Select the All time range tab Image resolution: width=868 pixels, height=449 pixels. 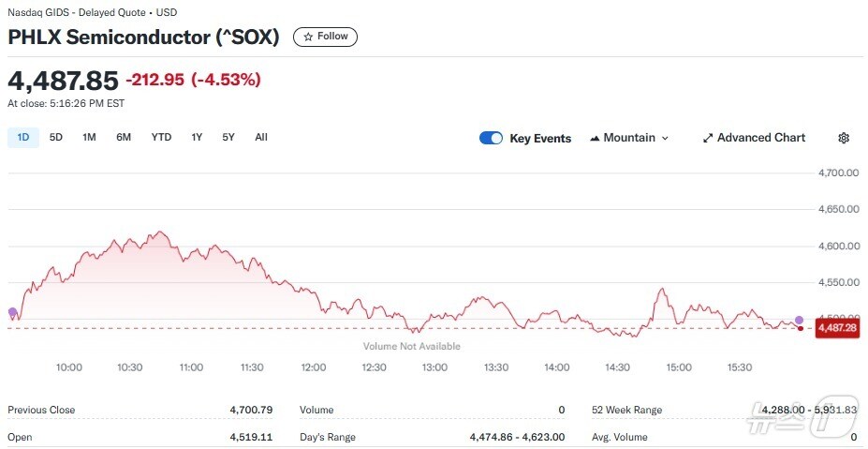261,137
